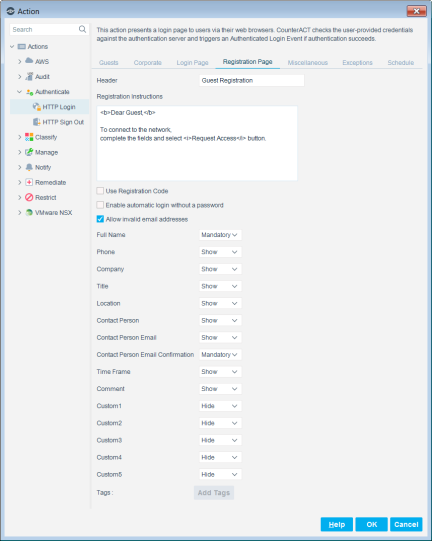432x541 pixels.
Task: Click the HTTP Sign Out icon
Action: click(37, 122)
